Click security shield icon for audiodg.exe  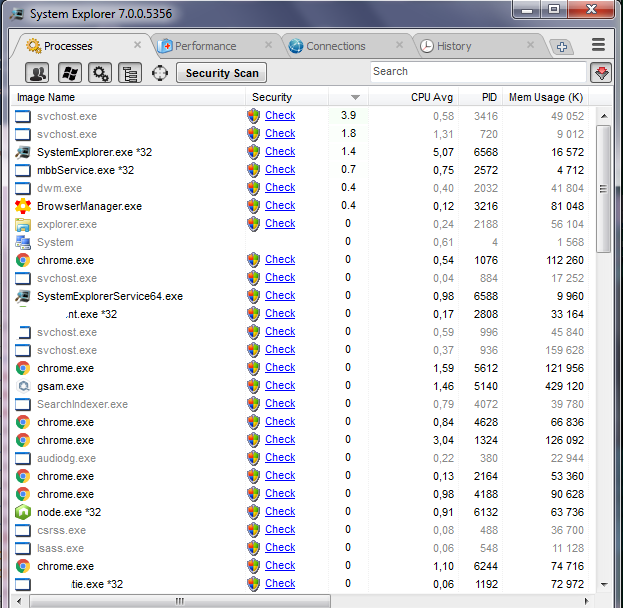253,458
